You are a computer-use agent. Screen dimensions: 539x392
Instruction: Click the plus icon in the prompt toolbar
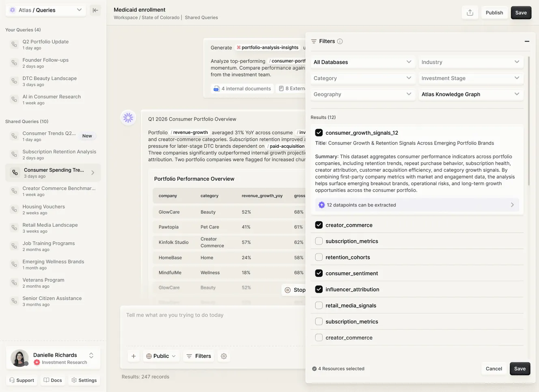134,356
